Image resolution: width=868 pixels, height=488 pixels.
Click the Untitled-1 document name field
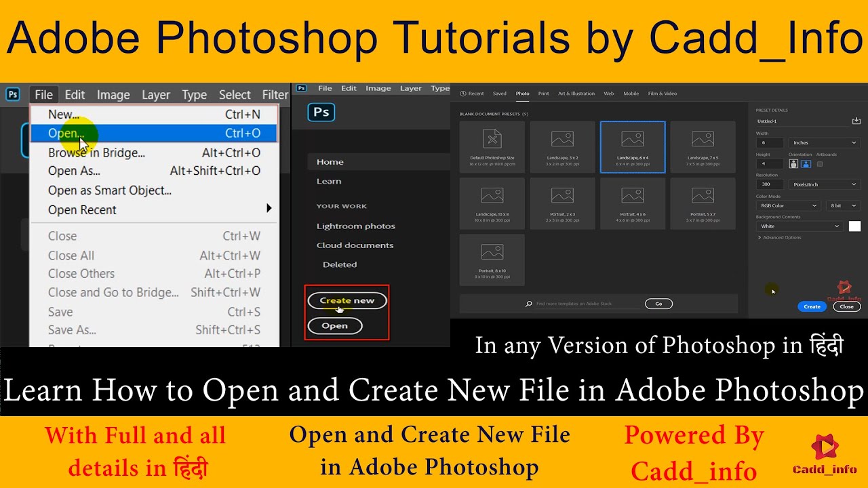pyautogui.click(x=802, y=121)
